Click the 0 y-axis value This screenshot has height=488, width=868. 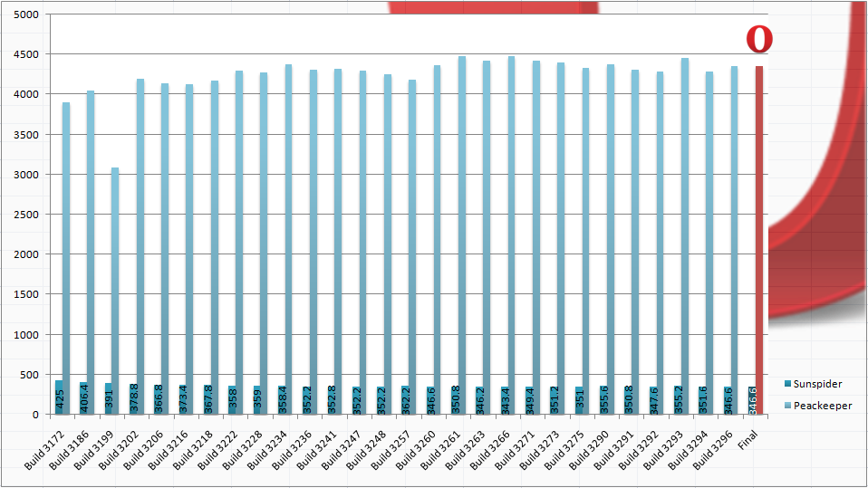[x=35, y=415]
